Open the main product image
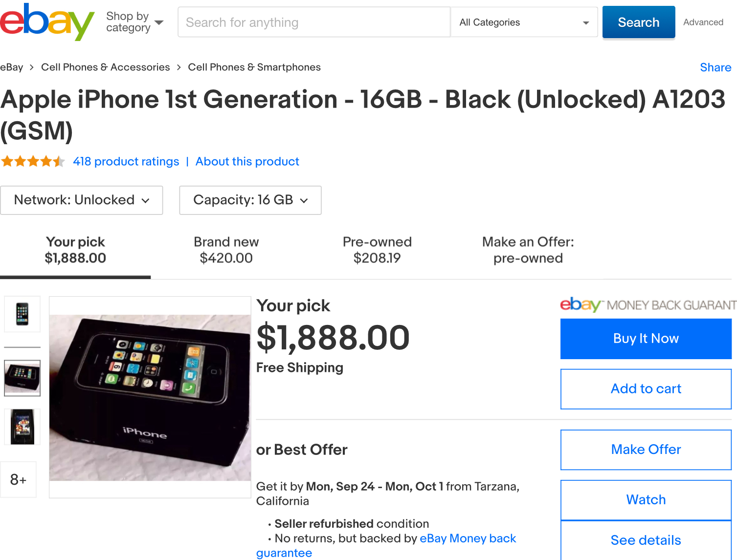The width and height of the screenshot is (737, 560). pos(150,397)
